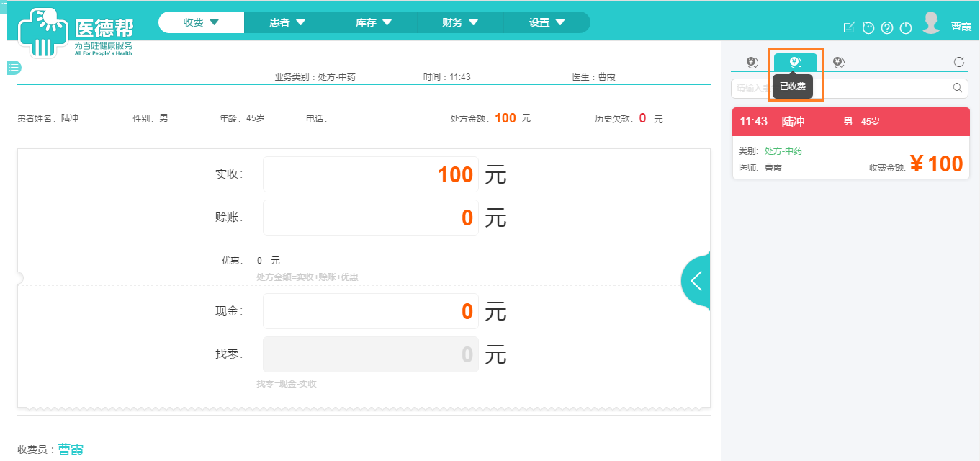This screenshot has width=980, height=461.
Task: Open the 陆冲 11:43 patient card
Action: (x=851, y=143)
